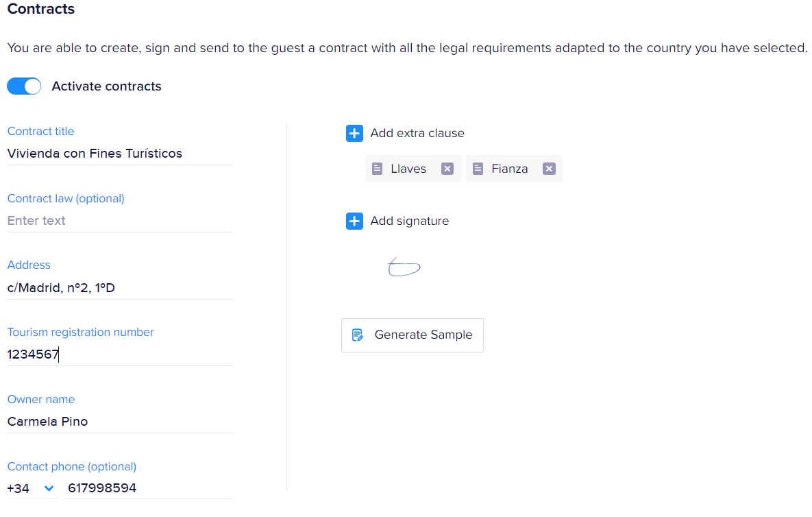
Task: Click into the Contract law text field
Action: [119, 221]
